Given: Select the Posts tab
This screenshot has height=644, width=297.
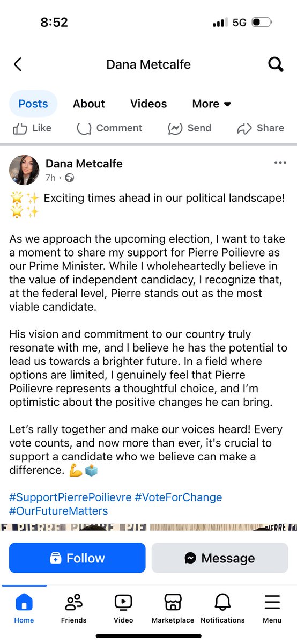Looking at the screenshot, I should tap(33, 104).
